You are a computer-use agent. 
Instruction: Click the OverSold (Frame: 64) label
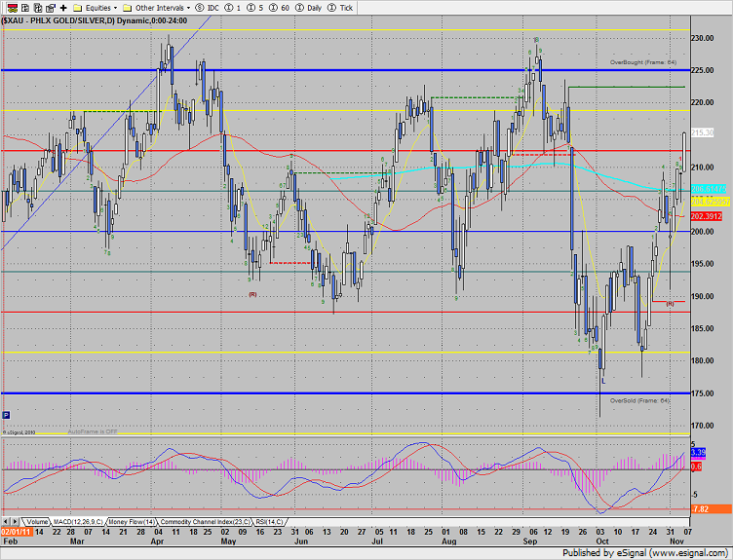[640, 400]
